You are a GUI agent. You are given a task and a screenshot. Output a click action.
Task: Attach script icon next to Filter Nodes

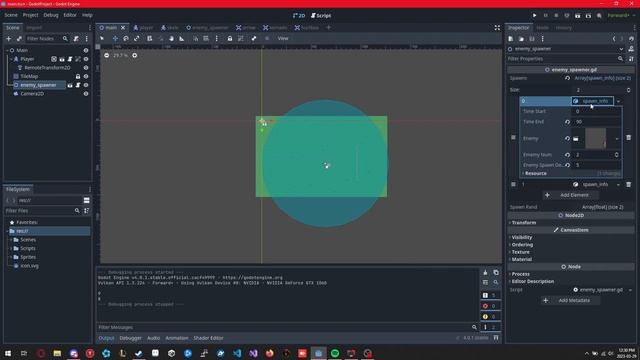[76, 38]
